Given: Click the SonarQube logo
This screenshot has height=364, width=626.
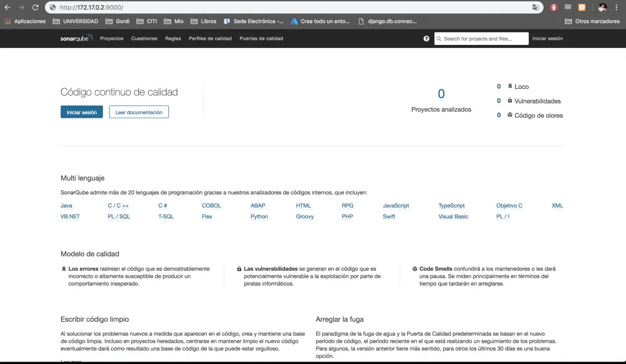Looking at the screenshot, I should coord(77,38).
